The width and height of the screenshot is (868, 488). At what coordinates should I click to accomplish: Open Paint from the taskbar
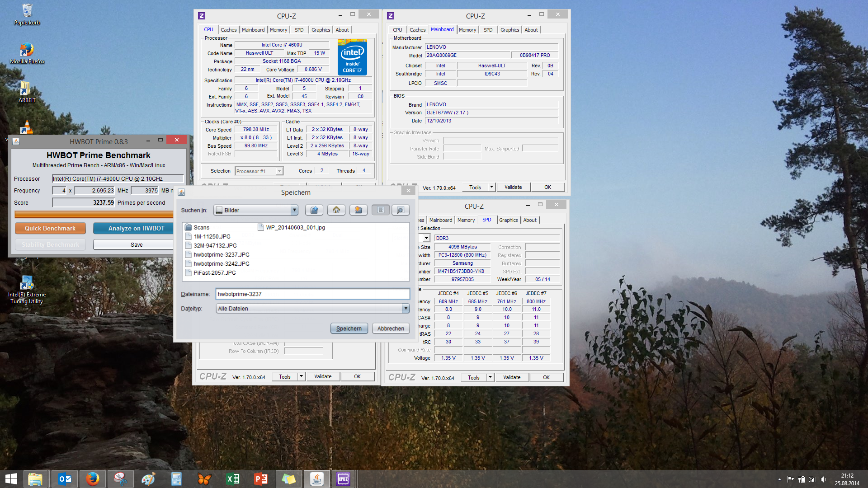tap(148, 479)
